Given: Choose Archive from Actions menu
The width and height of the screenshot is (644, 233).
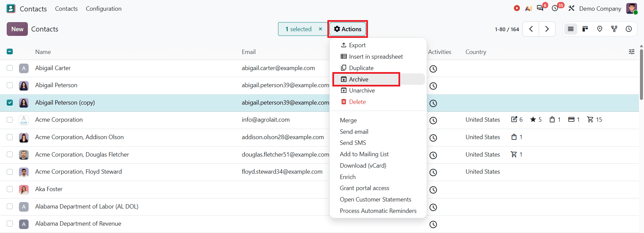Looking at the screenshot, I should [378, 79].
